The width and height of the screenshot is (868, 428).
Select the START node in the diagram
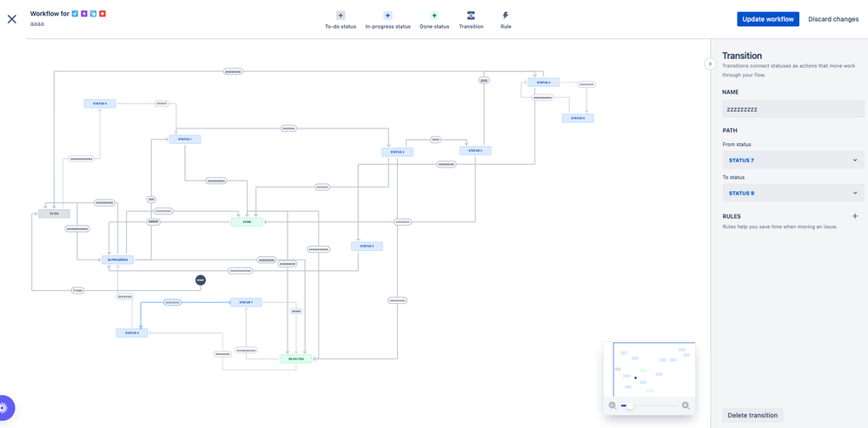(201, 280)
